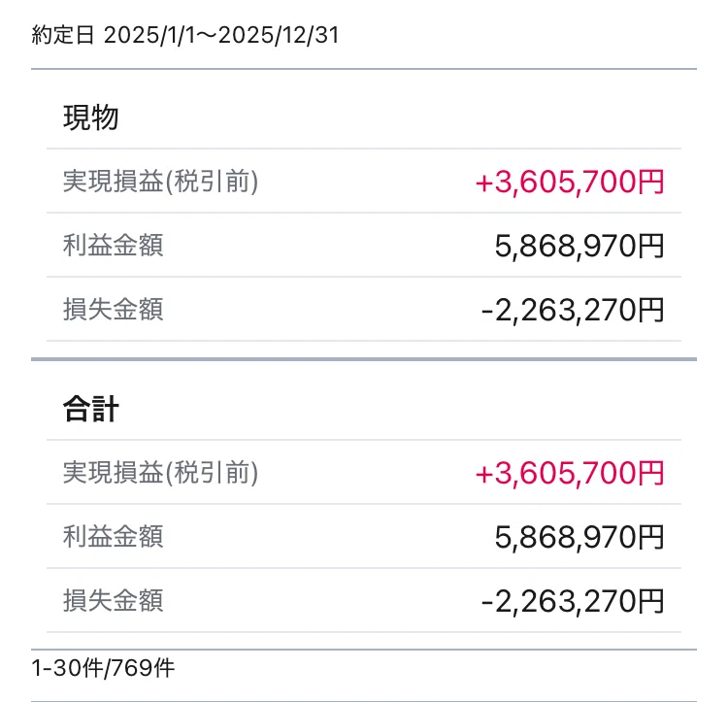728x702 pixels.
Task: Select 利益金額 label in 現物 section
Action: coord(113,245)
